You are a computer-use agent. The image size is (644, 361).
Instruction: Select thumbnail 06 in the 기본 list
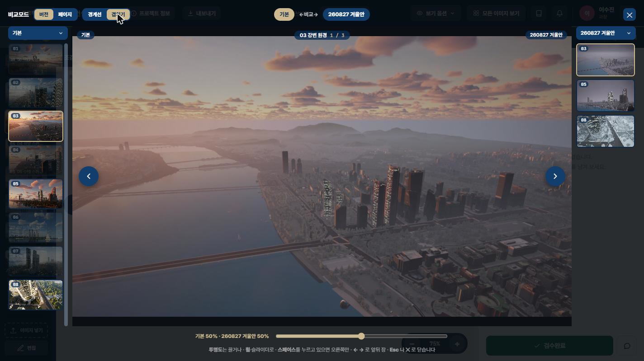click(36, 227)
